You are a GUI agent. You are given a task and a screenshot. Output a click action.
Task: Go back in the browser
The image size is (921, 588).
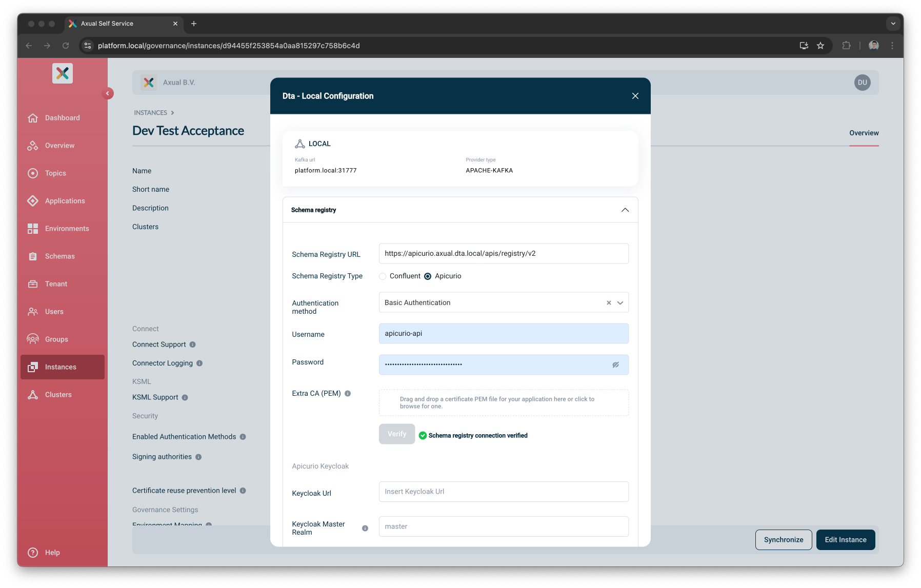[x=29, y=46]
